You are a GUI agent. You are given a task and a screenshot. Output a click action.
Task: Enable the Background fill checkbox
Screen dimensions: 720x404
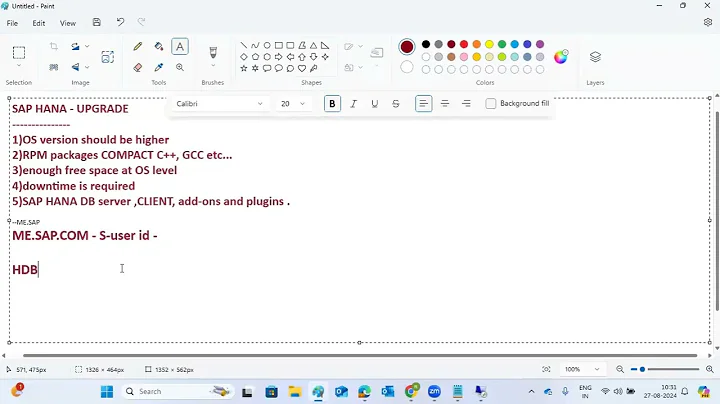[491, 104]
